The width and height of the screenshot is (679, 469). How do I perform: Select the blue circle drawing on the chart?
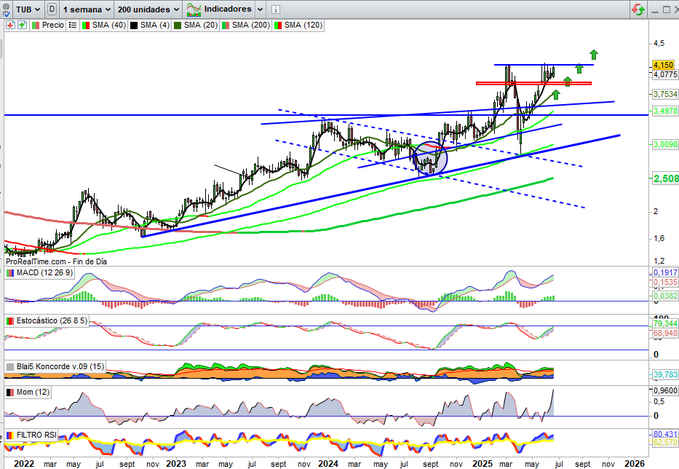(430, 158)
